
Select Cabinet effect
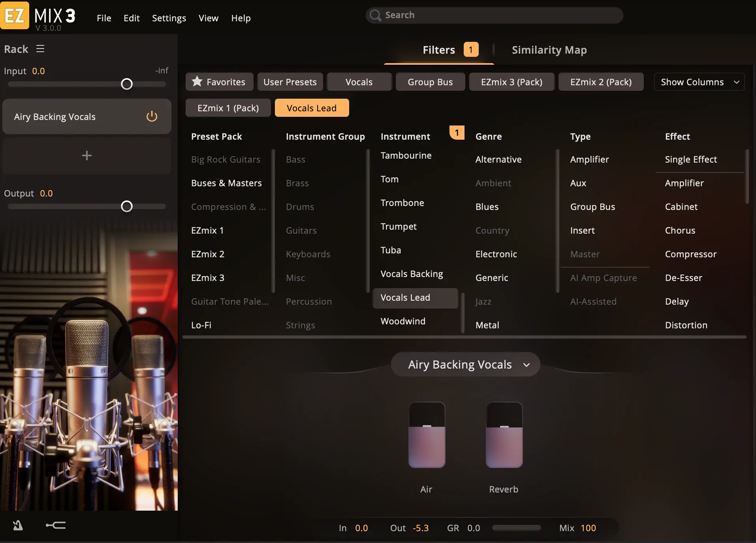(681, 207)
